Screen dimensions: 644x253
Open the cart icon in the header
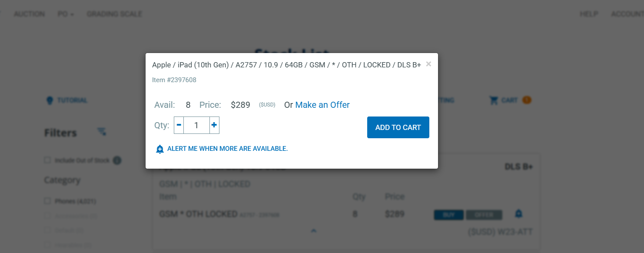(494, 100)
